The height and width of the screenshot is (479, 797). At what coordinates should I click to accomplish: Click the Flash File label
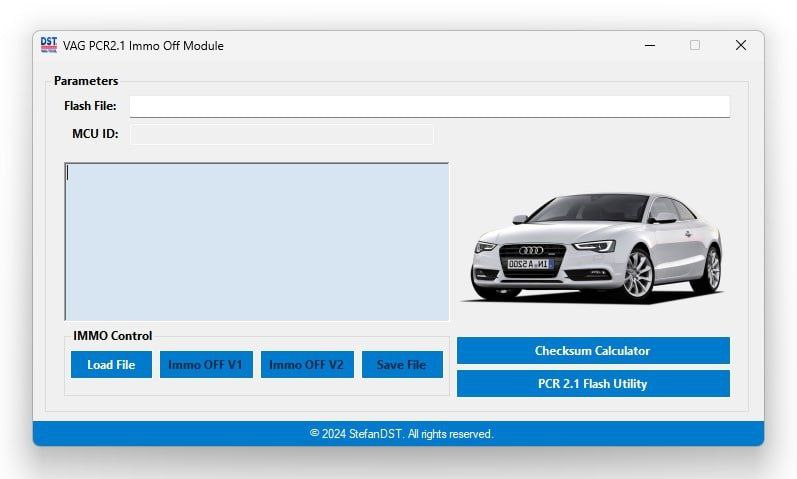click(x=90, y=106)
